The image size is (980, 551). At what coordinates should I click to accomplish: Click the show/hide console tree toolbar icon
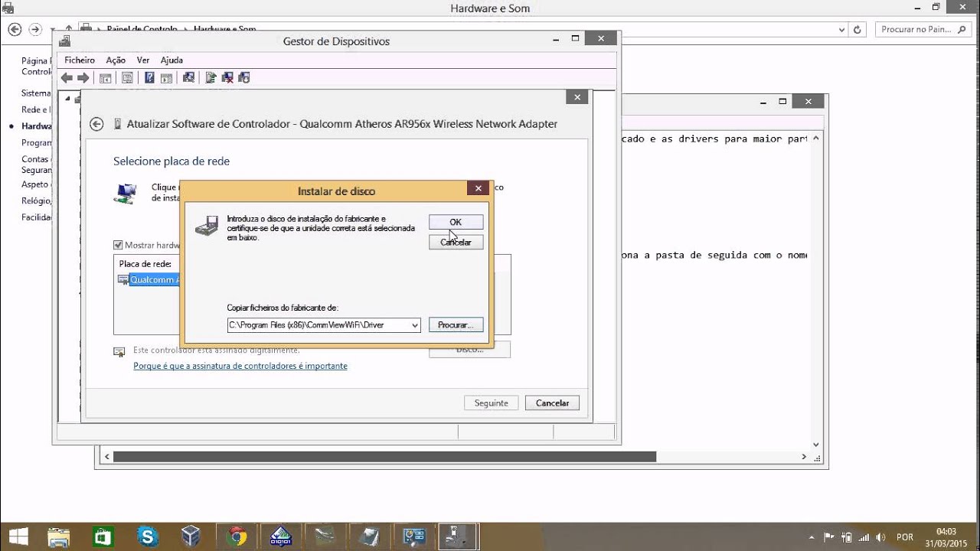tap(106, 77)
